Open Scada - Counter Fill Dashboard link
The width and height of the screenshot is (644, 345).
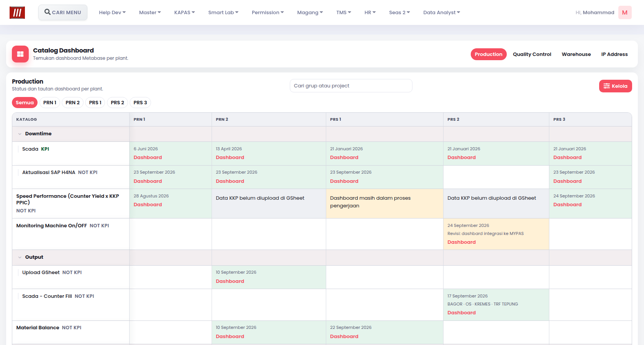coord(462,313)
